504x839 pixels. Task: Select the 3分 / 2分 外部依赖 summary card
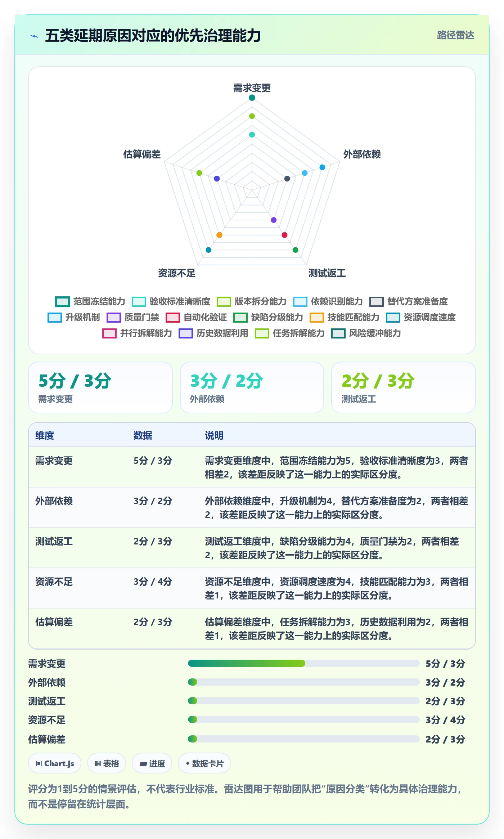coord(252,387)
